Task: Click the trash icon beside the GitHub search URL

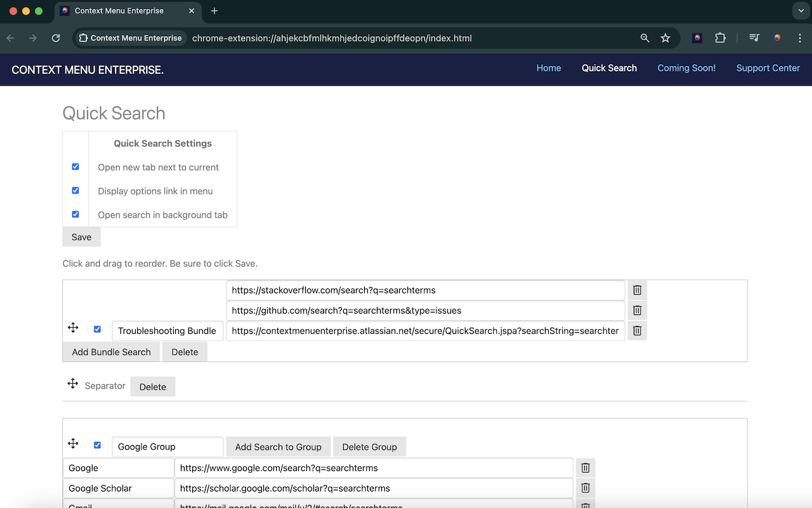Action: click(x=637, y=310)
